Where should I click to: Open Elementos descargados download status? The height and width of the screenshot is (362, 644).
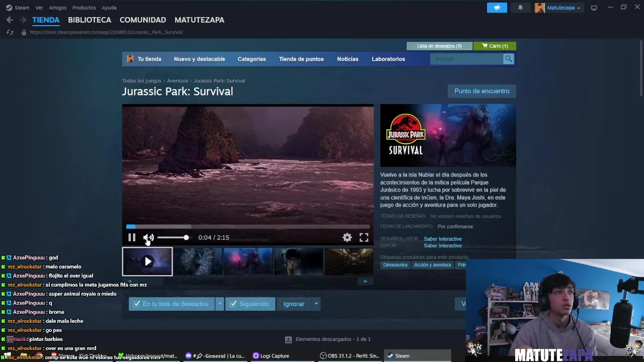[328, 339]
